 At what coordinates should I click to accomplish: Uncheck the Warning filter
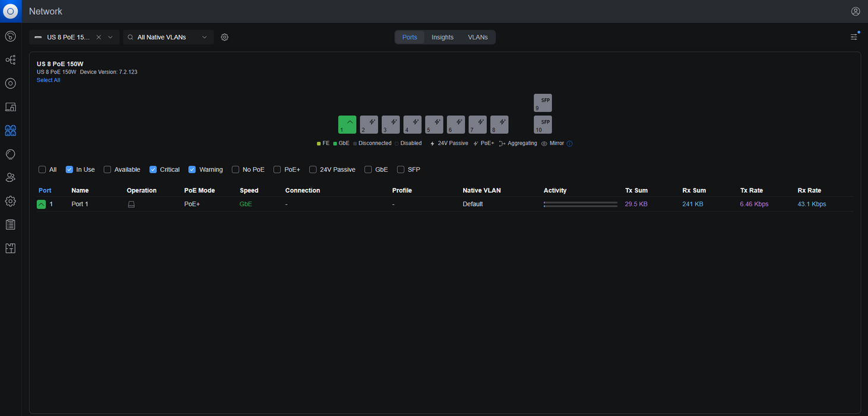(192, 169)
